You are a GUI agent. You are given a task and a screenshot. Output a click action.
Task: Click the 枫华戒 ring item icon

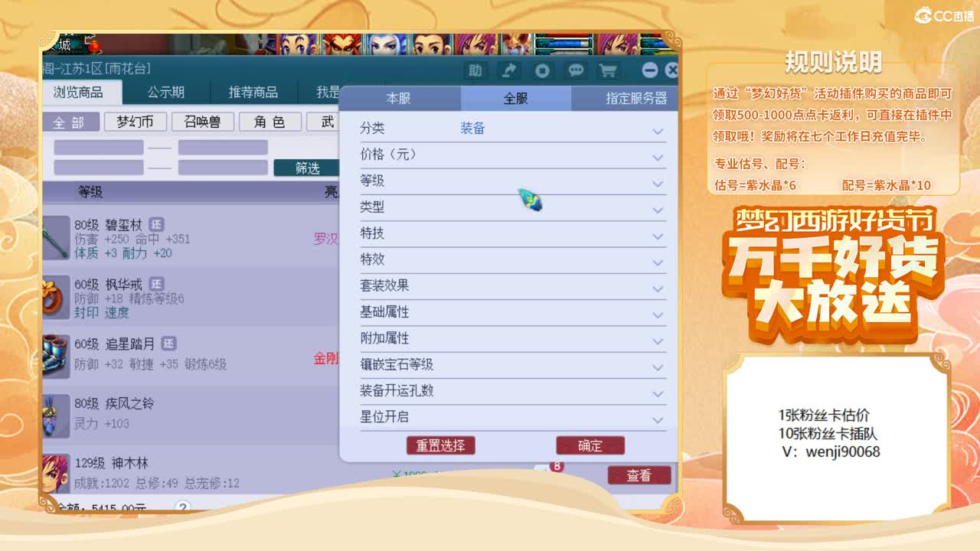(55, 298)
